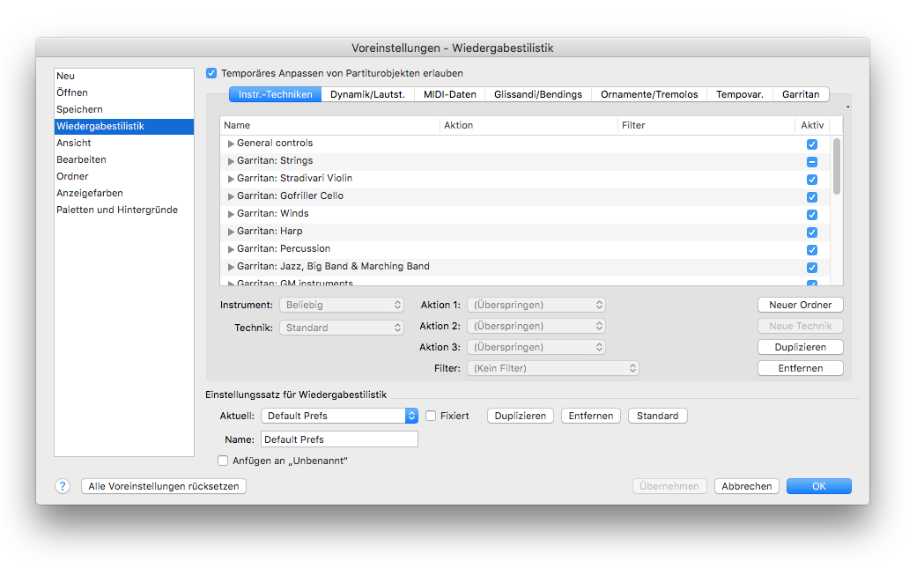Click the Neue Technik button
Viewport: 924px width, 568px height.
801,326
